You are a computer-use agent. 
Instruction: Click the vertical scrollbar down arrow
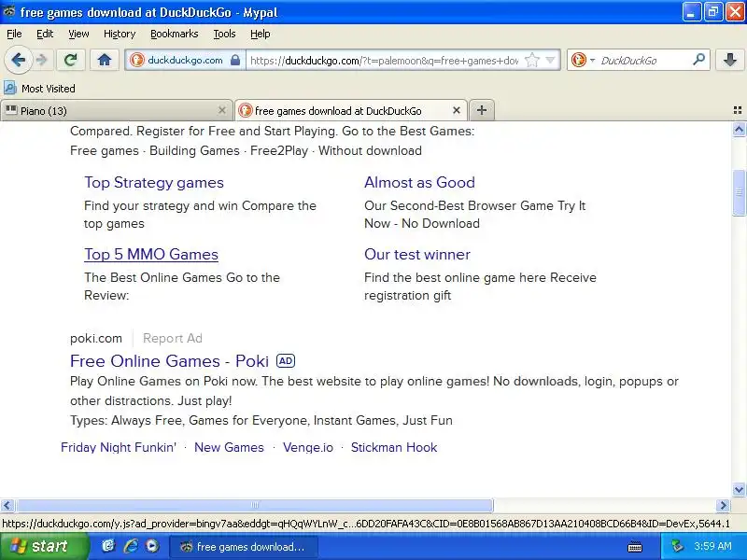tap(739, 489)
